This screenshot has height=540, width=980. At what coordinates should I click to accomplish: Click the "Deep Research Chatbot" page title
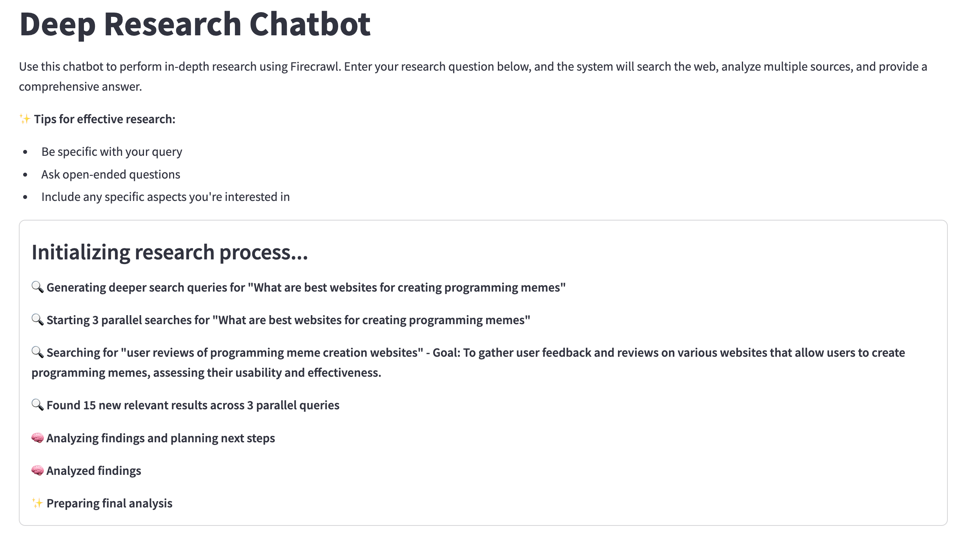tap(195, 24)
